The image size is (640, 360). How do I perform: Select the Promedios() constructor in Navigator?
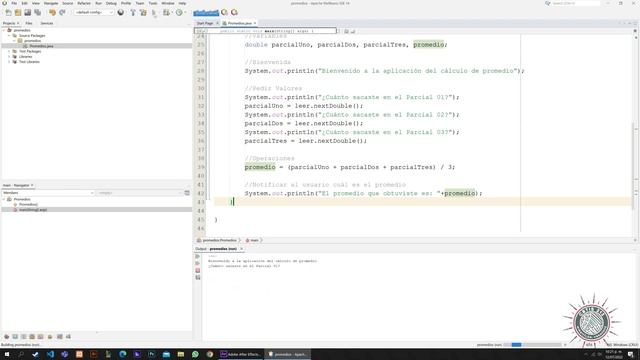(28, 204)
